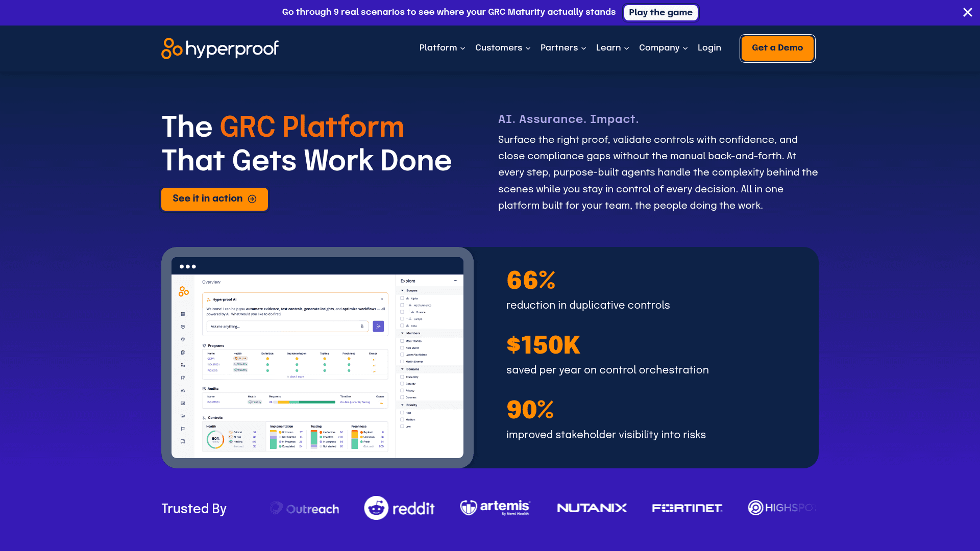Image resolution: width=980 pixels, height=551 pixels.
Task: Click the Fortinet logo
Action: [687, 508]
